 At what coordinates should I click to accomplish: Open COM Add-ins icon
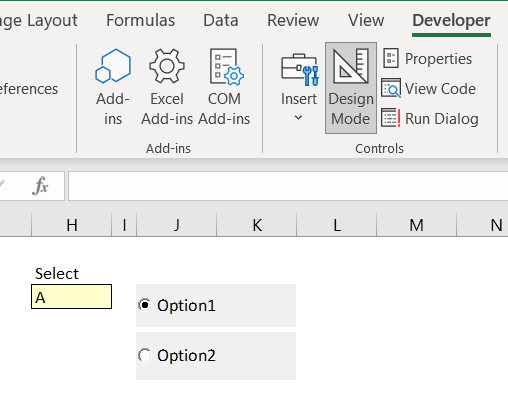click(226, 67)
